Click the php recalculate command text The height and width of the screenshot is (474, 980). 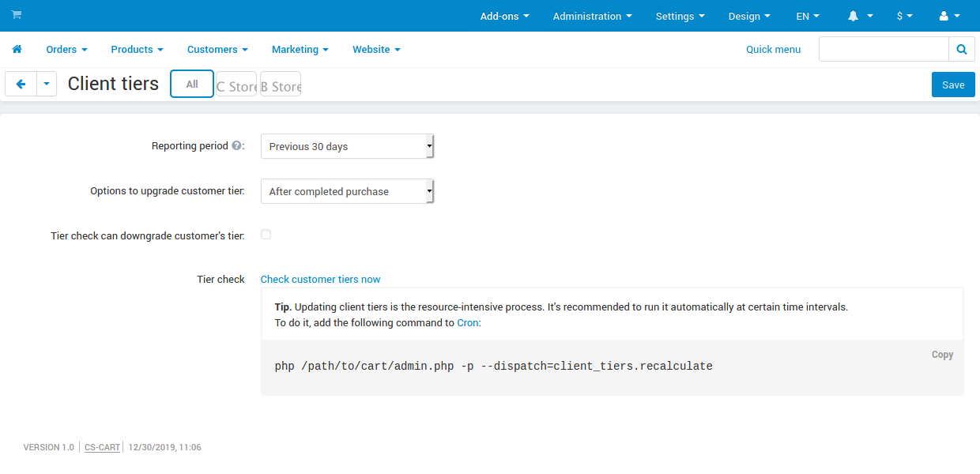(493, 367)
